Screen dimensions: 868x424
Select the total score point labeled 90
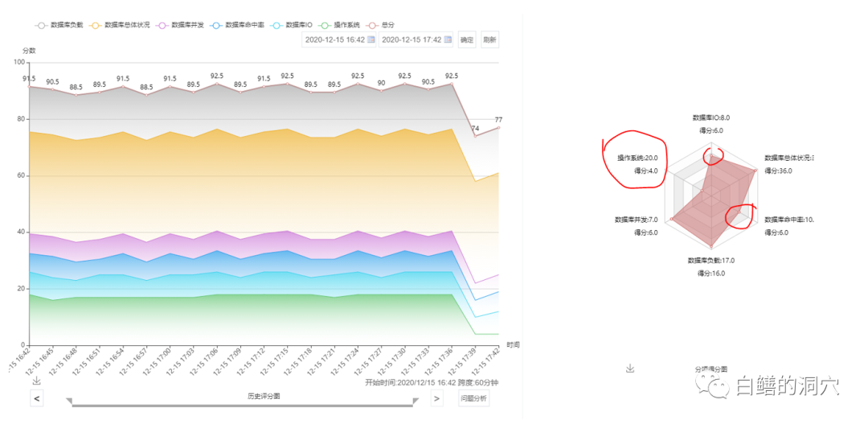[382, 90]
